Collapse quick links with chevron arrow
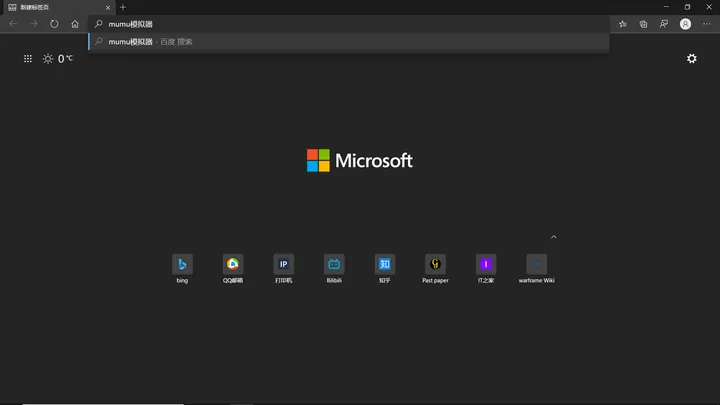The width and height of the screenshot is (720, 405). (x=554, y=237)
